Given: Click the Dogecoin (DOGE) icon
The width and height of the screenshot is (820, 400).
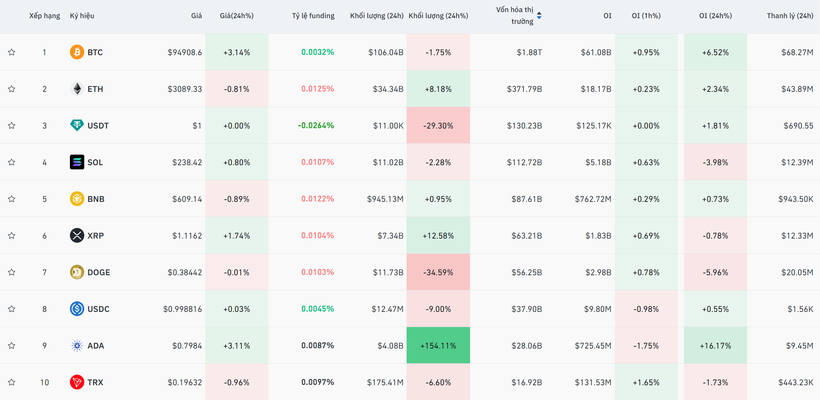Looking at the screenshot, I should pos(77,272).
